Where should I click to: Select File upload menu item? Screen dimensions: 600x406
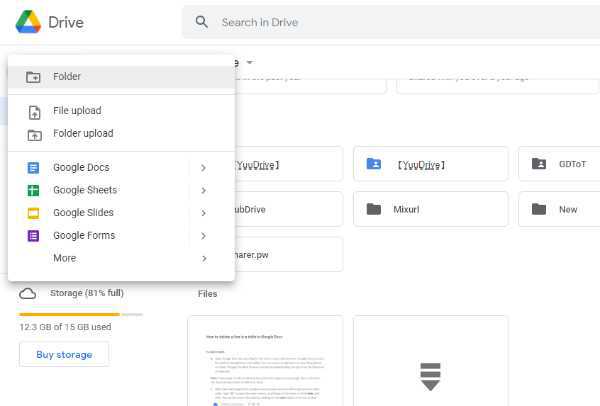click(121, 111)
